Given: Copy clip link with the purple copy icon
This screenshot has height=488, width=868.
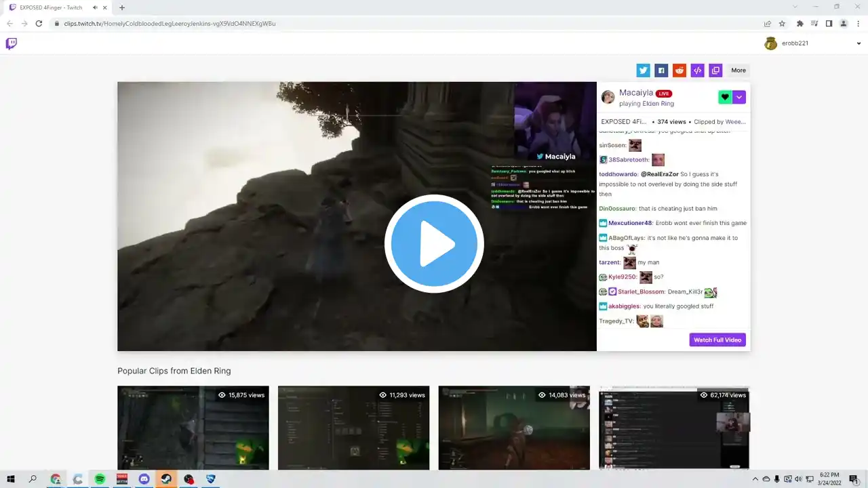Looking at the screenshot, I should 715,70.
